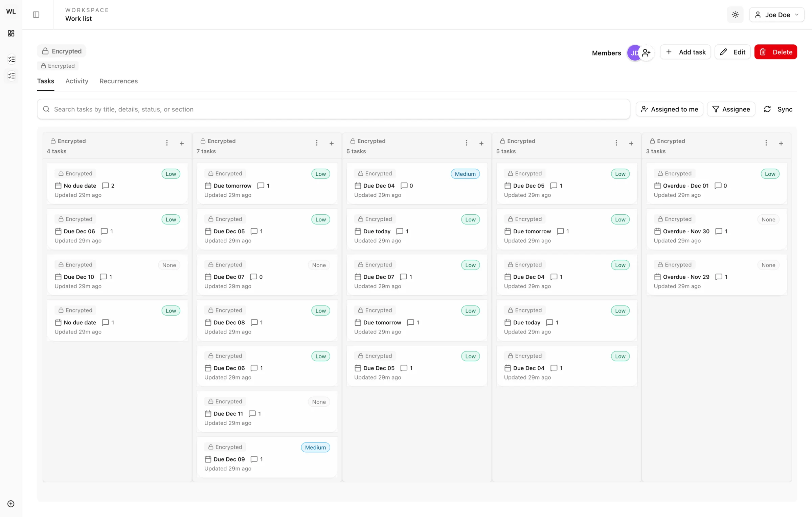The height and width of the screenshot is (517, 812).
Task: Open options menu for first 5 tasks column
Action: (x=466, y=143)
